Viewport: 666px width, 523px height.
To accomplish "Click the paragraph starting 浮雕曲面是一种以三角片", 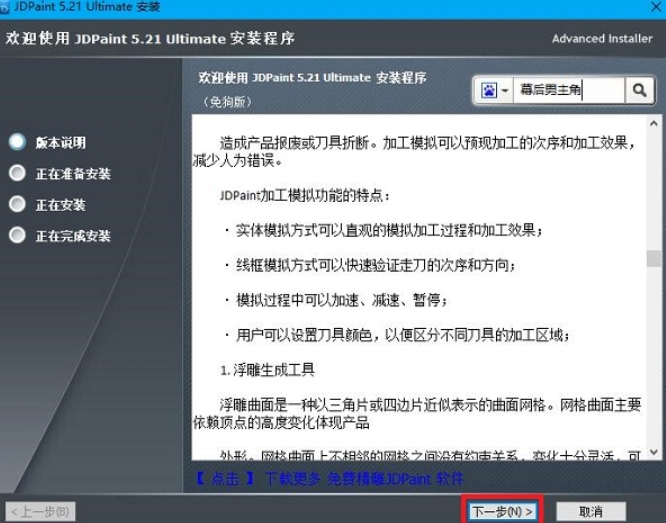I will (x=417, y=413).
